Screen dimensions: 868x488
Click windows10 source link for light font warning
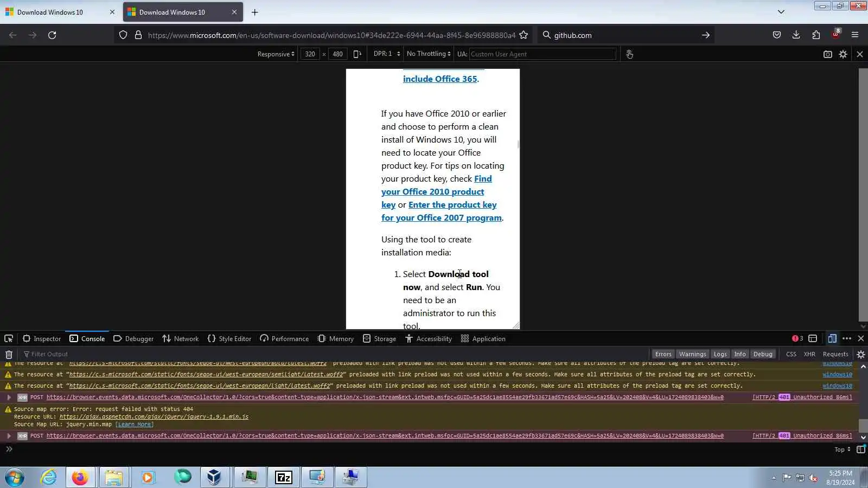[837, 386]
